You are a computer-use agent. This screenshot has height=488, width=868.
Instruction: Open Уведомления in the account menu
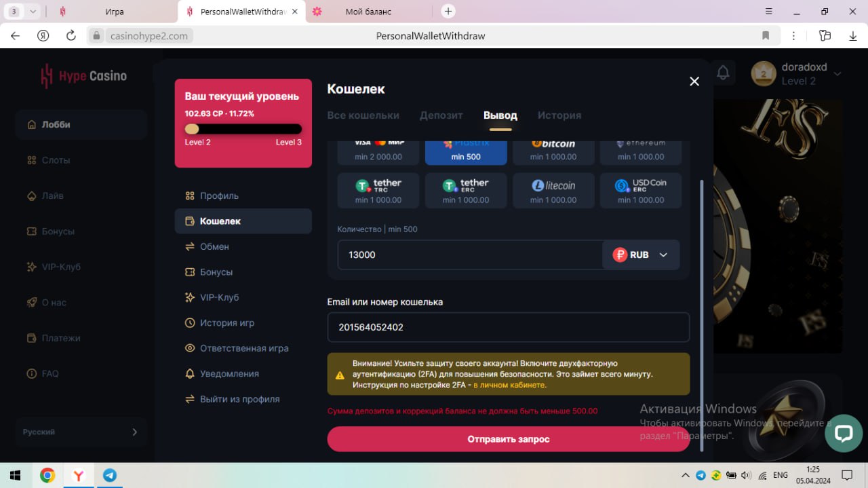(243, 374)
